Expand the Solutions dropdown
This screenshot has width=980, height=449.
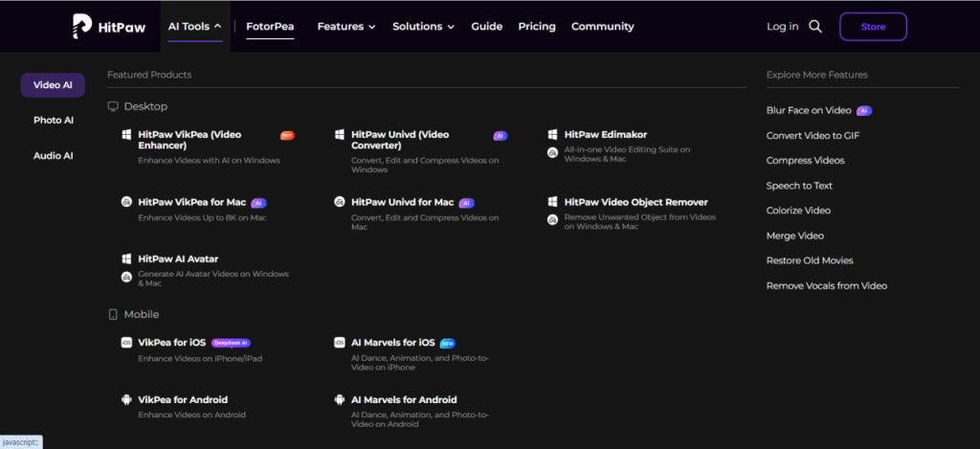423,26
